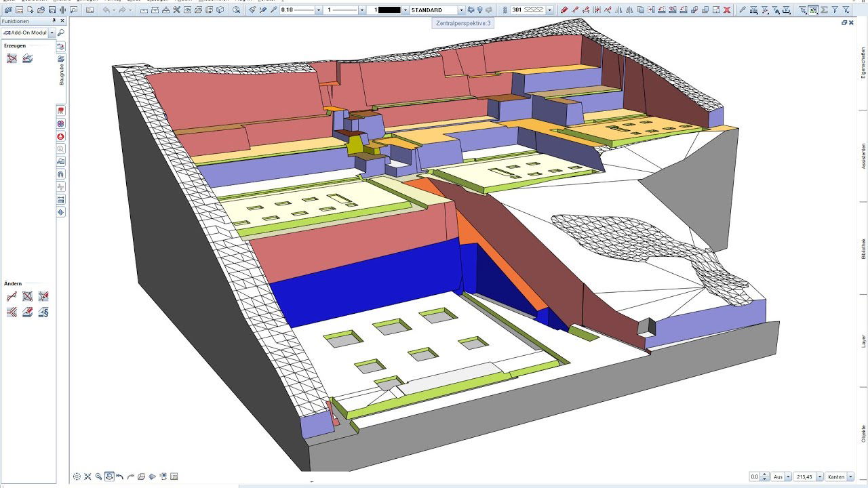Open the Bibliothek side tab
The image size is (868, 488).
pos(863,249)
